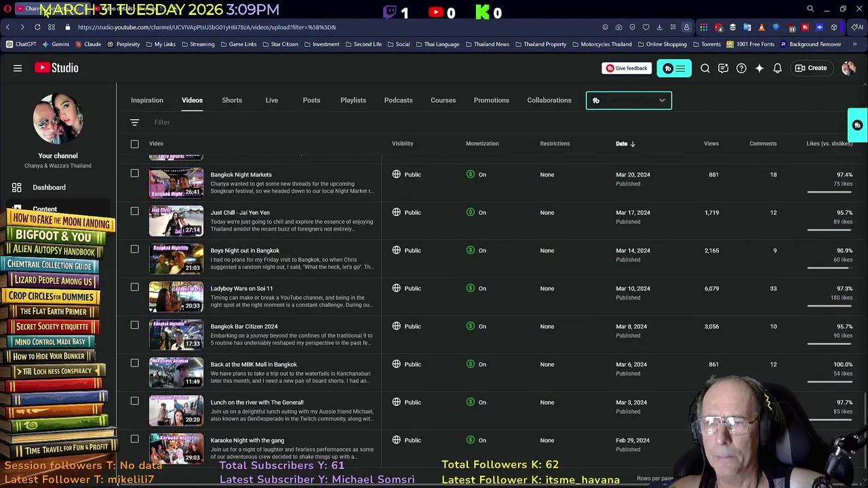Select checkbox for Boys Night out in Bangkok
Viewport: 868px width, 488px height.
point(134,249)
